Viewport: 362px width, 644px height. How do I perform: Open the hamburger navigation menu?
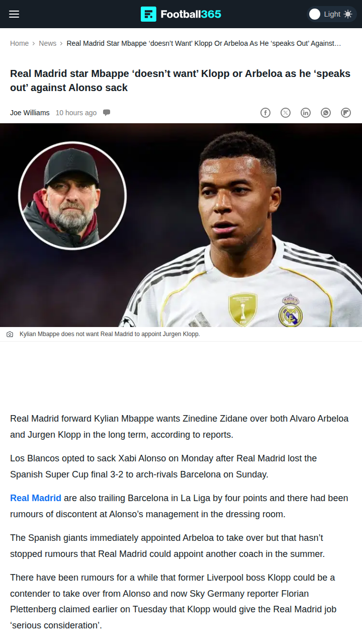tap(14, 14)
